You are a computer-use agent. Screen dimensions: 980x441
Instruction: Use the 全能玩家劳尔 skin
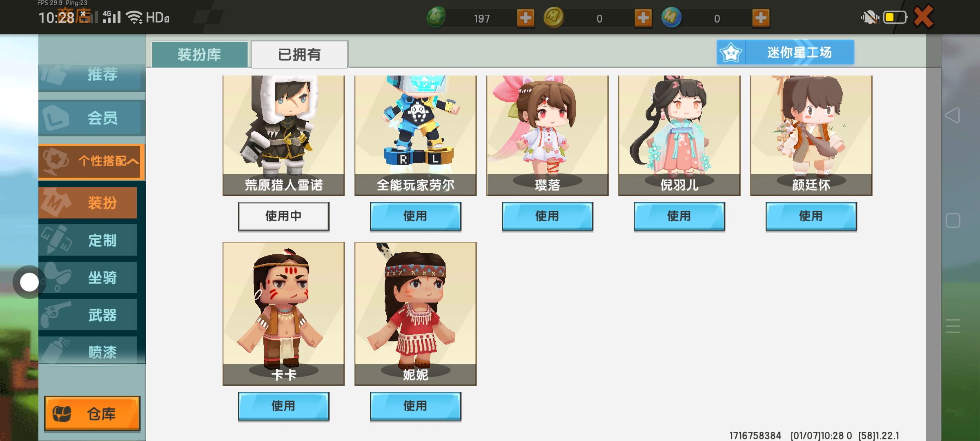(x=415, y=216)
